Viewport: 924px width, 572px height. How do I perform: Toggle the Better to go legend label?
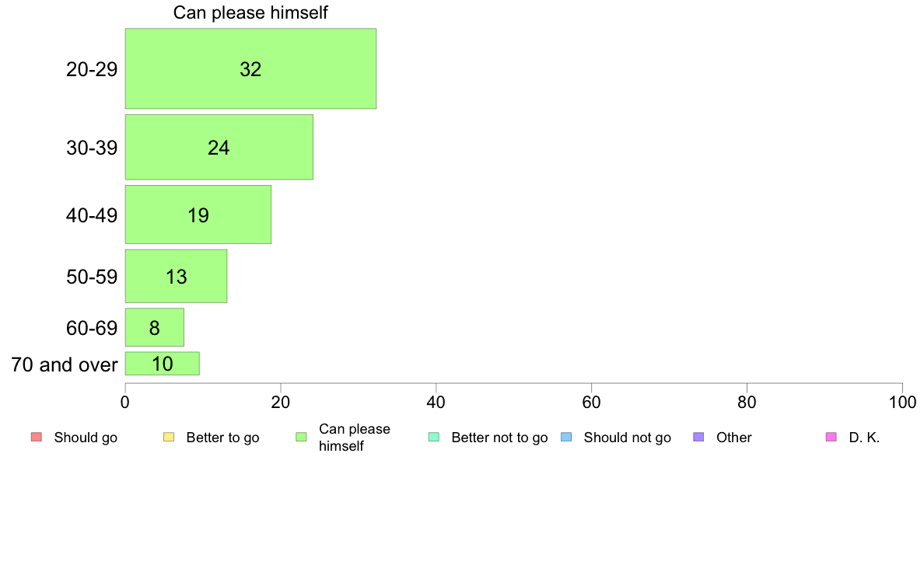[222, 438]
